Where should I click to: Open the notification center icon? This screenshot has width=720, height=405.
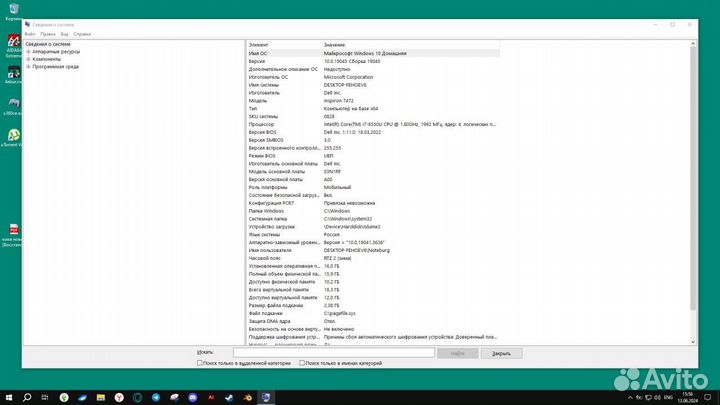tap(708, 397)
